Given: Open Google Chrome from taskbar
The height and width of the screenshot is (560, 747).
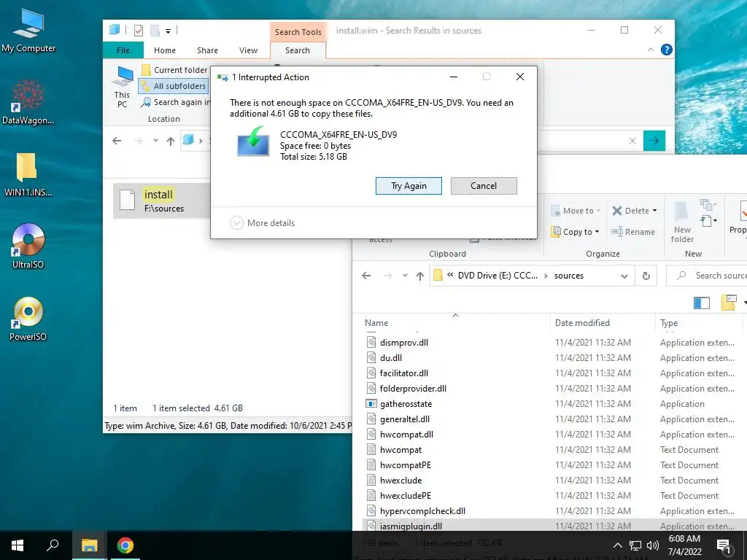Looking at the screenshot, I should click(x=125, y=545).
